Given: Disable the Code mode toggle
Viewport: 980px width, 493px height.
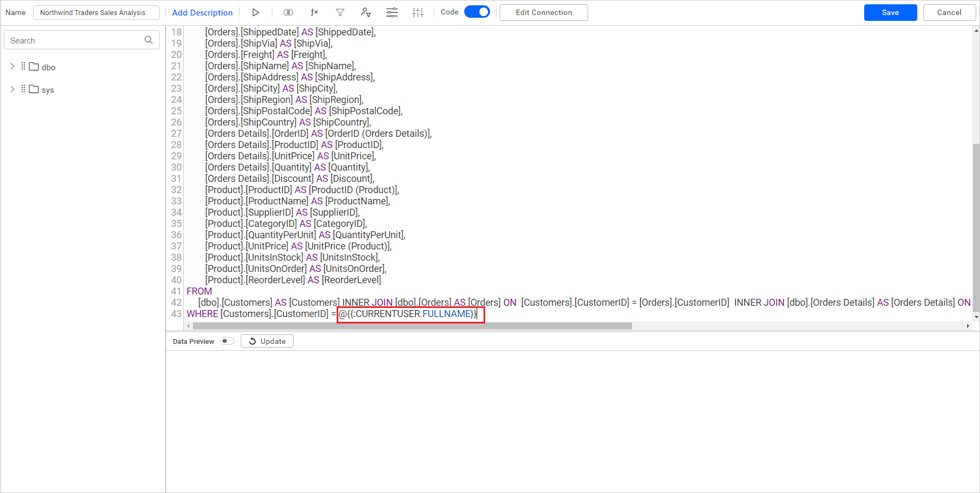Looking at the screenshot, I should click(477, 11).
